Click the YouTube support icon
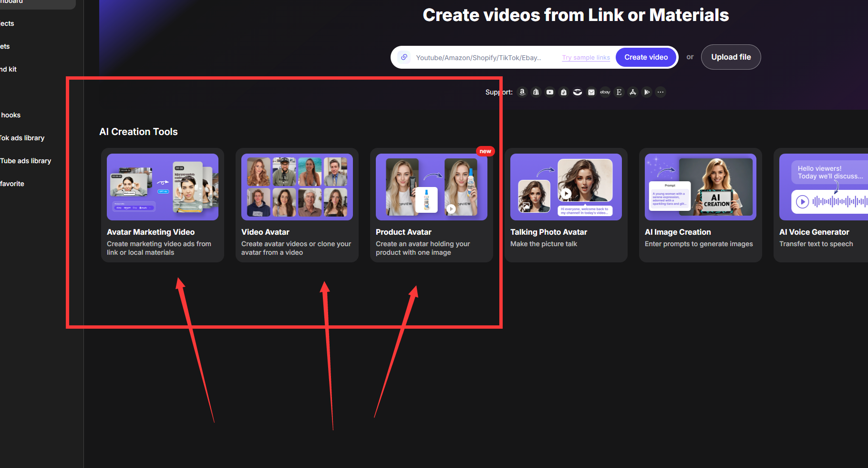This screenshot has width=868, height=468. (x=550, y=92)
